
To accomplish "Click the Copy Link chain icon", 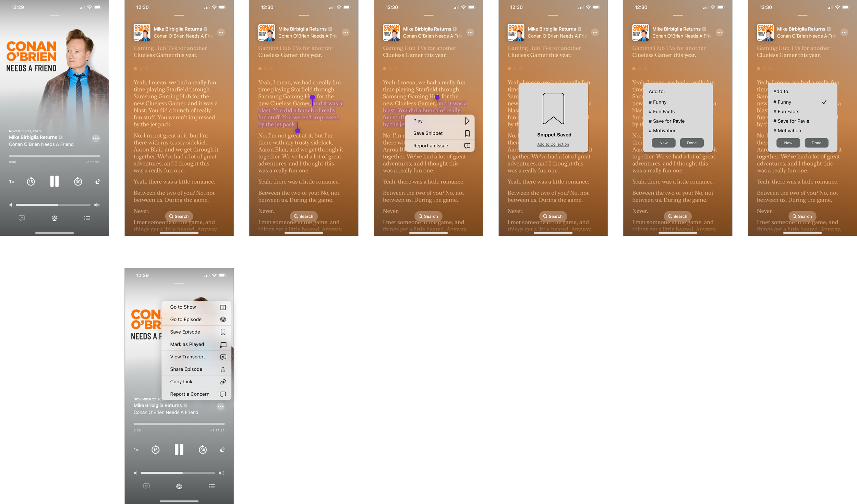I will [223, 382].
